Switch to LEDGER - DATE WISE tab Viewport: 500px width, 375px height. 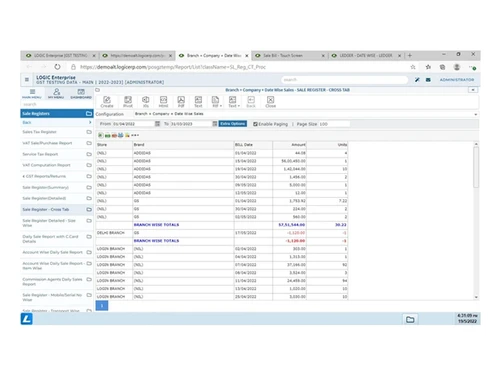(x=366, y=55)
